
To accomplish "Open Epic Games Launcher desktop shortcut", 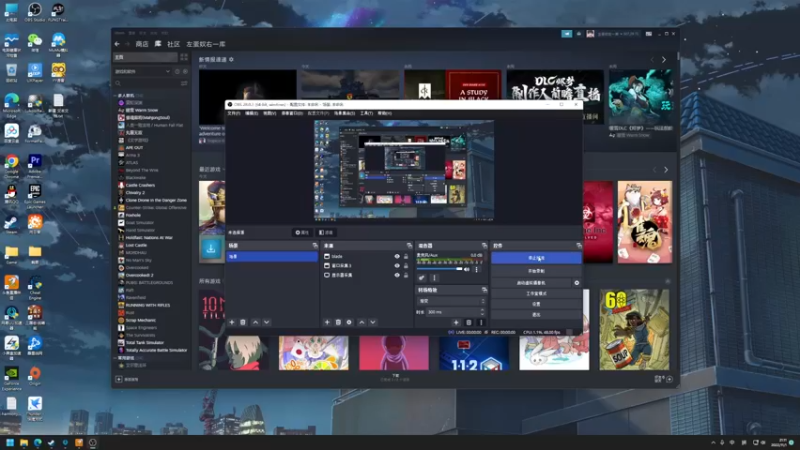I will pos(35,196).
